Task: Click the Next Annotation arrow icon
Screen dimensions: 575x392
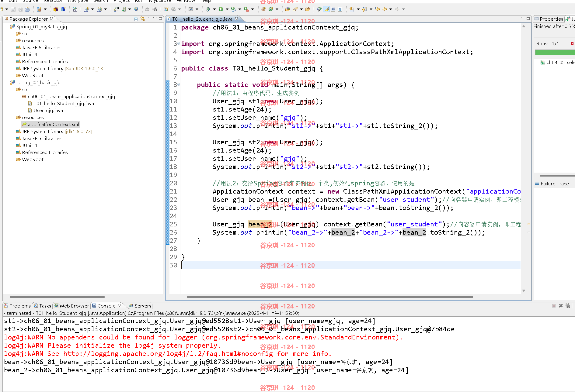Action: click(x=351, y=9)
